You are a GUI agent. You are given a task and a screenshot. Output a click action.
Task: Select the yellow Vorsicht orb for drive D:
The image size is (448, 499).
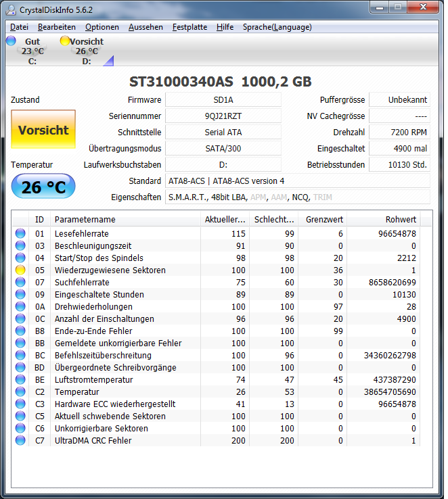(65, 41)
